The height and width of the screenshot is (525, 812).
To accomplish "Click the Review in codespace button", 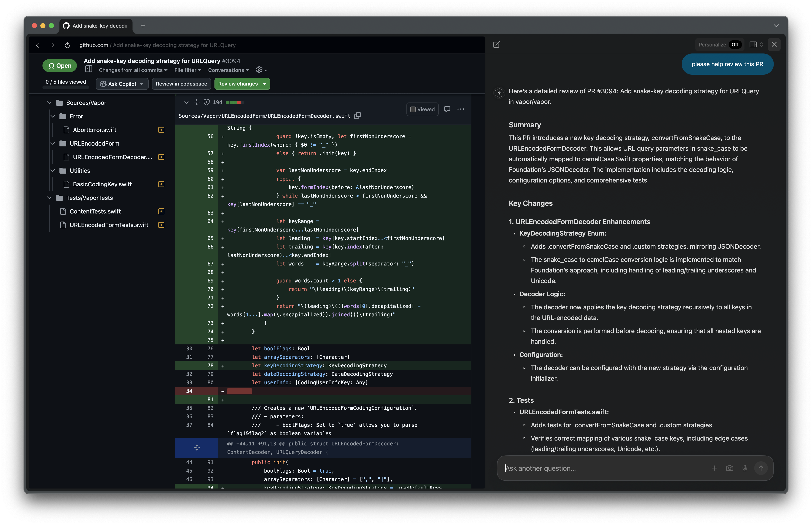I will tap(181, 84).
